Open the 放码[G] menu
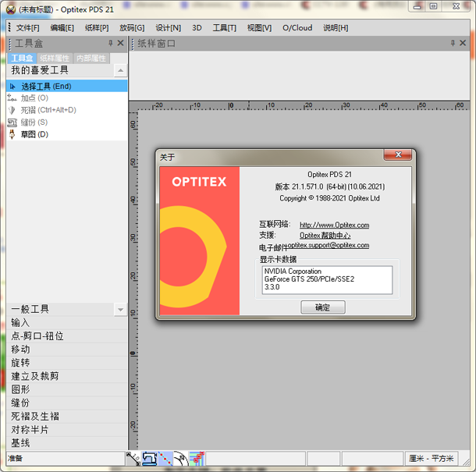The image size is (476, 472). coord(132,28)
